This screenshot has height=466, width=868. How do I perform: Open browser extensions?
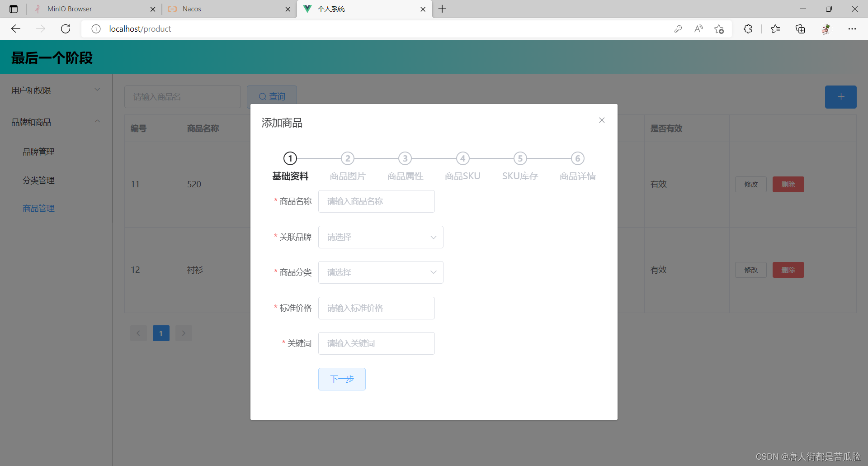[748, 29]
